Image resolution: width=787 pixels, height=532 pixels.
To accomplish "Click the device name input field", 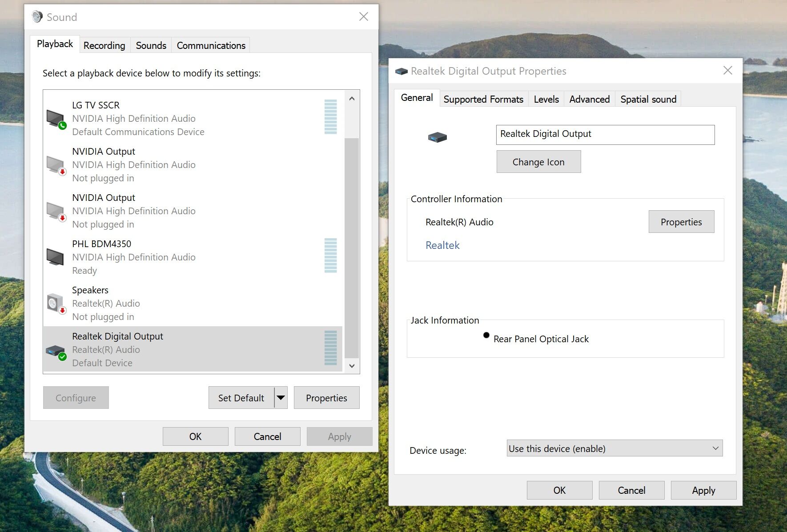I will pos(605,135).
